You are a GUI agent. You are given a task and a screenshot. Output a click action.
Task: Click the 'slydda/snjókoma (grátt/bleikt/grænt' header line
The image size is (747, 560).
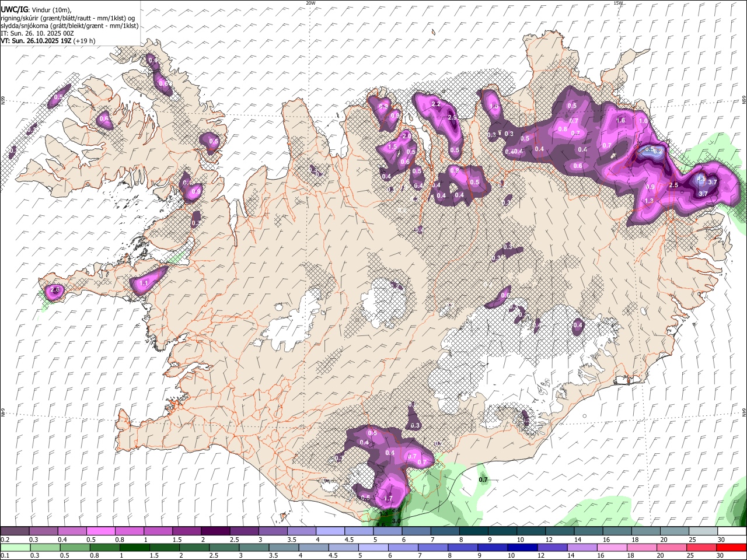pyautogui.click(x=69, y=26)
